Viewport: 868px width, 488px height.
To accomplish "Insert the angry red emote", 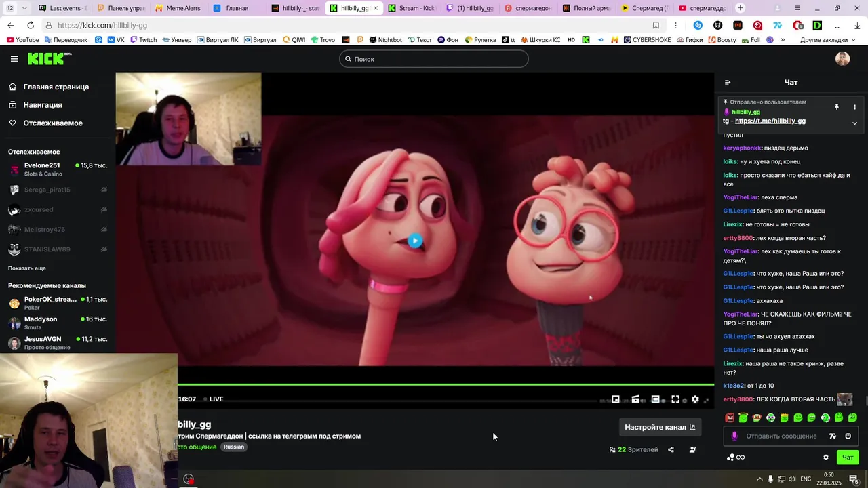I will pyautogui.click(x=730, y=418).
